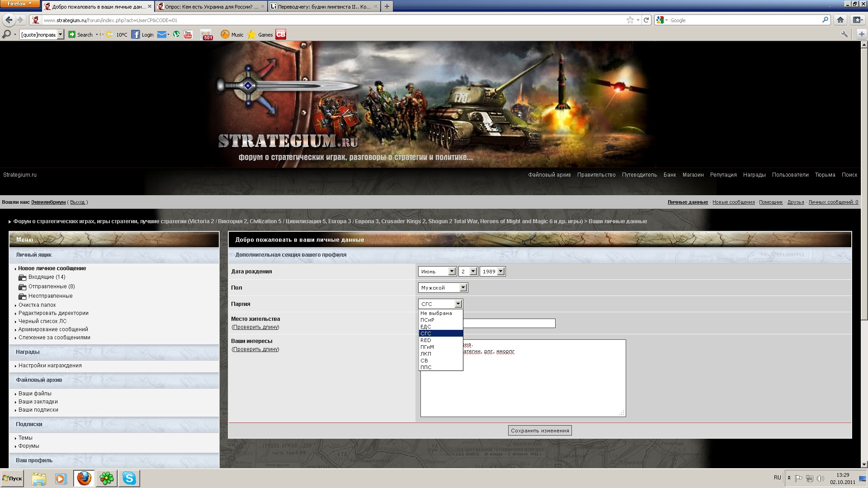Viewport: 868px width, 488px height.
Task: Click the Facebook Login toolbar icon
Action: (142, 34)
